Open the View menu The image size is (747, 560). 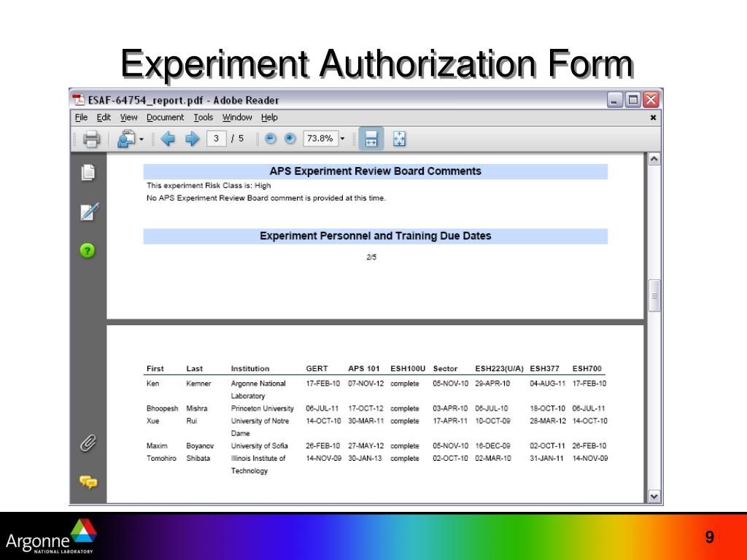click(x=128, y=117)
